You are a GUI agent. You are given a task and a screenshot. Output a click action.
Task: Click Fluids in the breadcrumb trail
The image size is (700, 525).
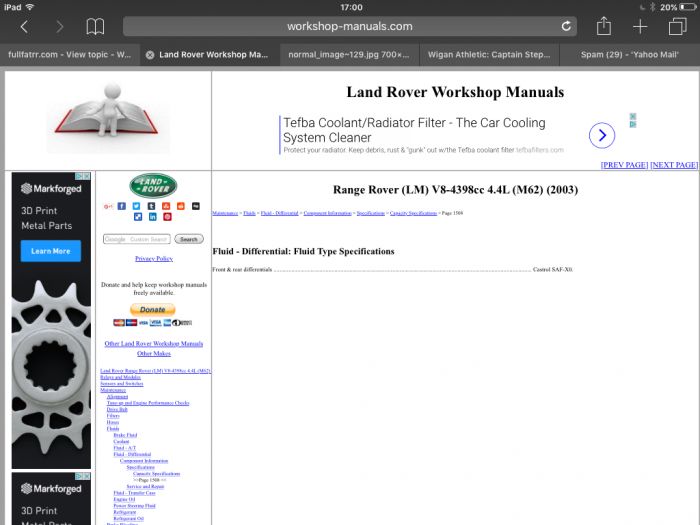coord(249,213)
